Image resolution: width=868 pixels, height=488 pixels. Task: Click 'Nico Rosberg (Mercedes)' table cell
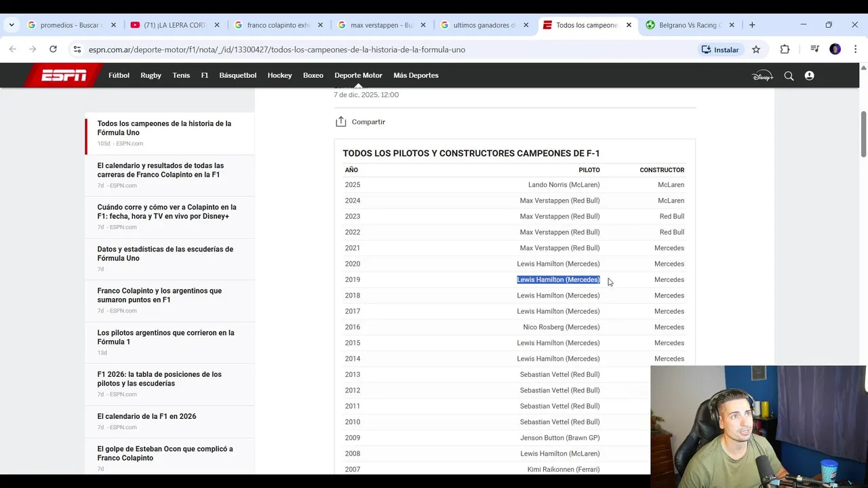coord(561,327)
